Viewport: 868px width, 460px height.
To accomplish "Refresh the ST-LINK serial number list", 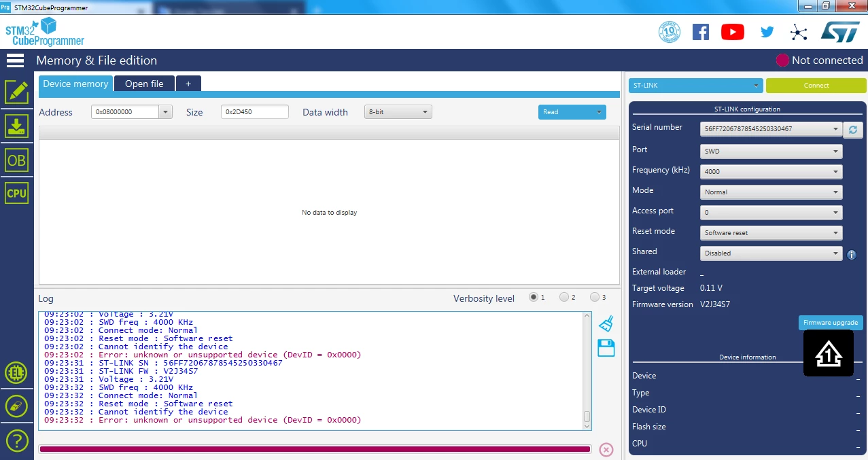I will 852,129.
